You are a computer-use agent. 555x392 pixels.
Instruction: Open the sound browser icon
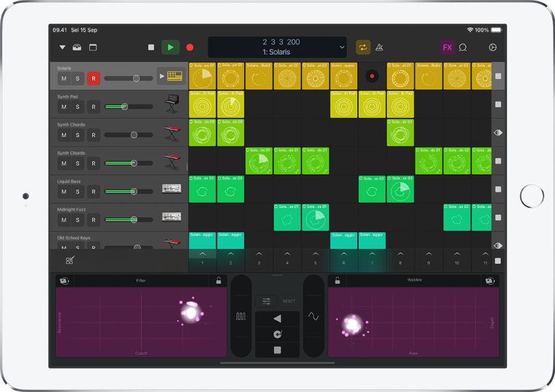pos(77,47)
